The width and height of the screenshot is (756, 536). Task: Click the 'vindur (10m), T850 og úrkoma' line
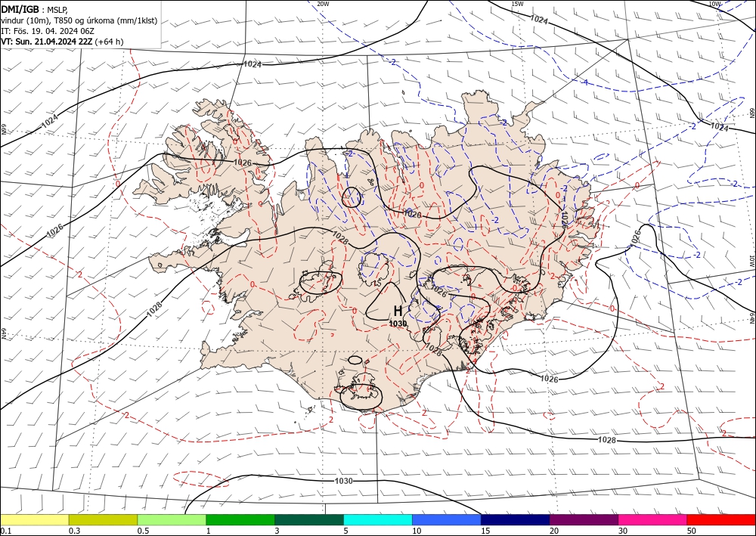pyautogui.click(x=79, y=20)
